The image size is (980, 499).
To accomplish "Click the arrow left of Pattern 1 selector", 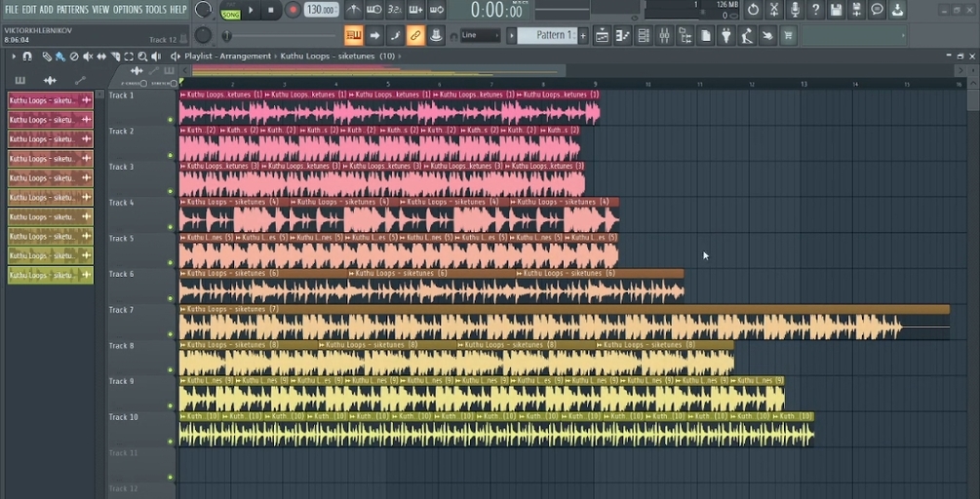I will (511, 36).
